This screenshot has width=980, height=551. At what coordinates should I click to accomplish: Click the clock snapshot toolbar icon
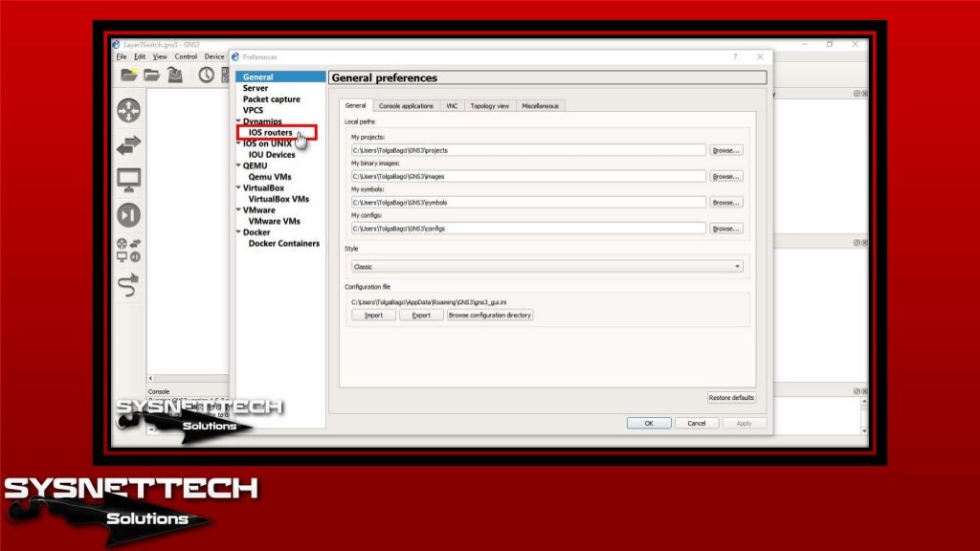point(207,75)
